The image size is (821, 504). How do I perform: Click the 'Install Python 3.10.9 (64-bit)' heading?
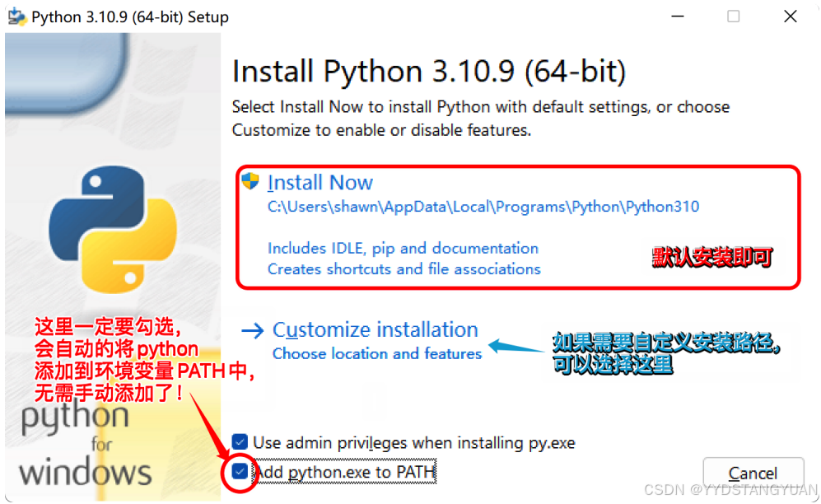[x=429, y=71]
